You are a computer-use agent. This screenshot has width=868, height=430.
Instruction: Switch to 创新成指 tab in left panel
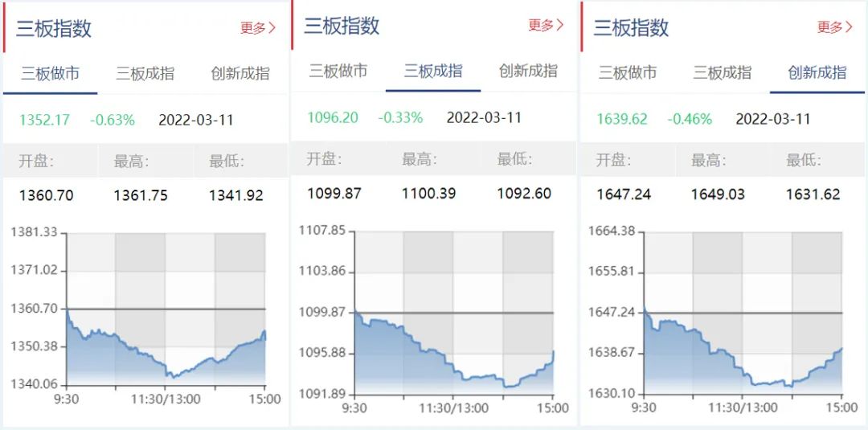pyautogui.click(x=240, y=74)
